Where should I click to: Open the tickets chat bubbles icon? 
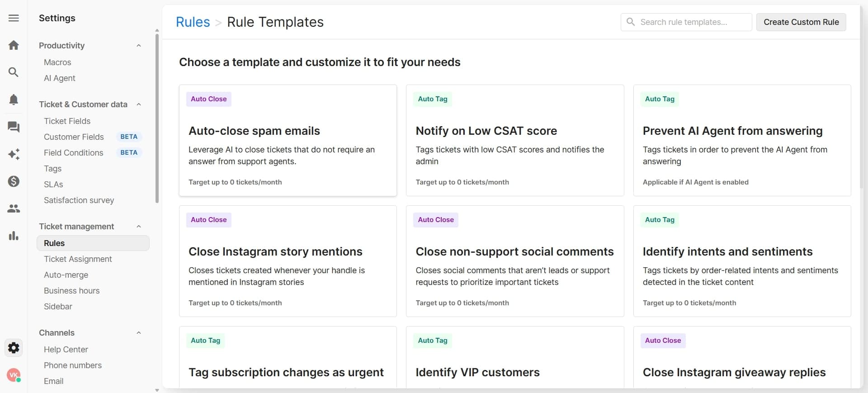click(14, 127)
